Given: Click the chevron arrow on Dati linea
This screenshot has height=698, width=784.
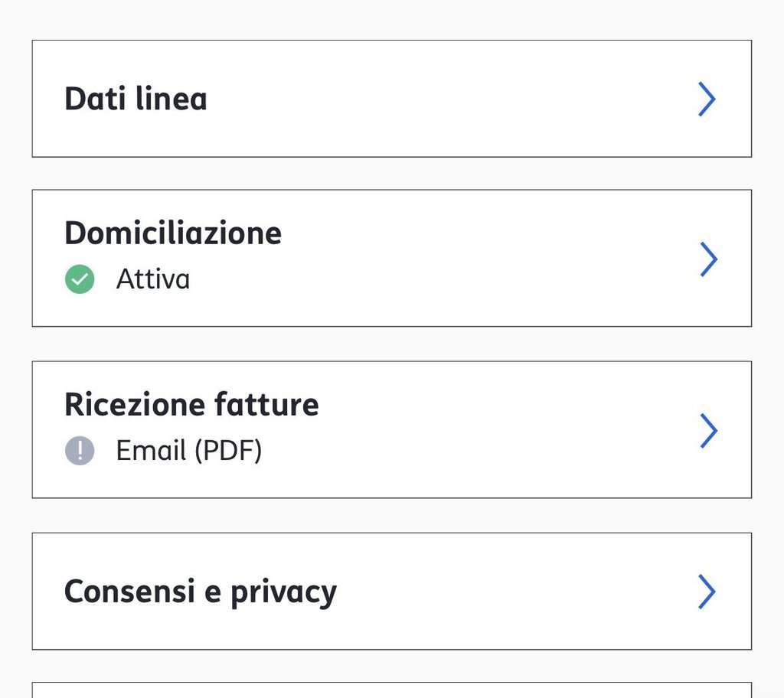Looking at the screenshot, I should [707, 99].
